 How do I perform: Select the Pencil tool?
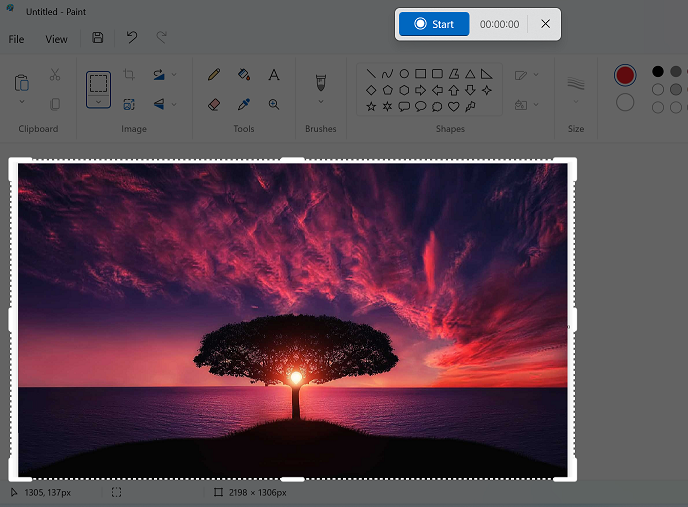tap(214, 75)
